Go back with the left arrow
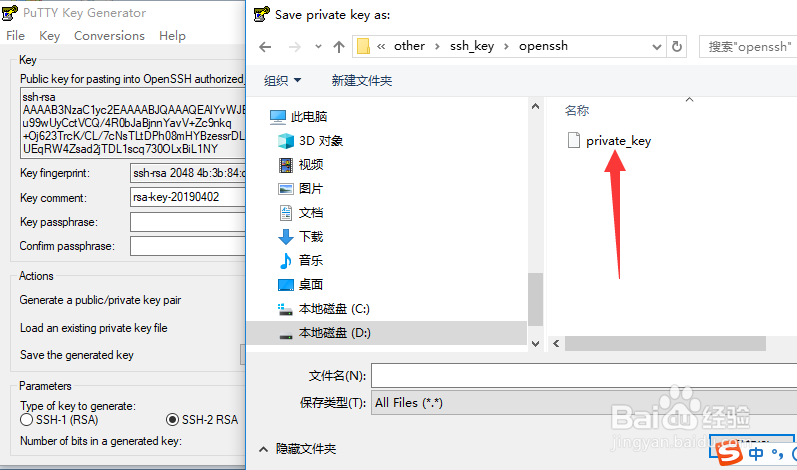 tap(265, 47)
